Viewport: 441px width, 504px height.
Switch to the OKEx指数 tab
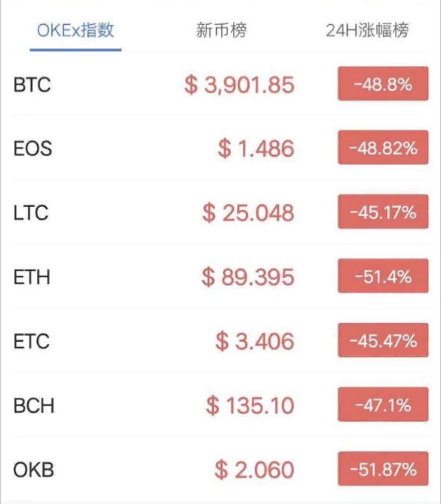75,30
